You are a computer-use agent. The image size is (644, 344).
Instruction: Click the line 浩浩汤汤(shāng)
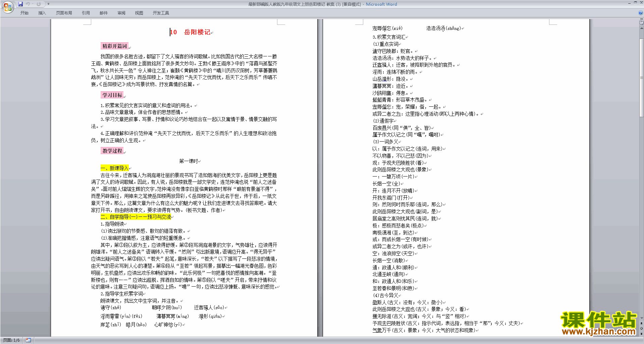point(443,29)
